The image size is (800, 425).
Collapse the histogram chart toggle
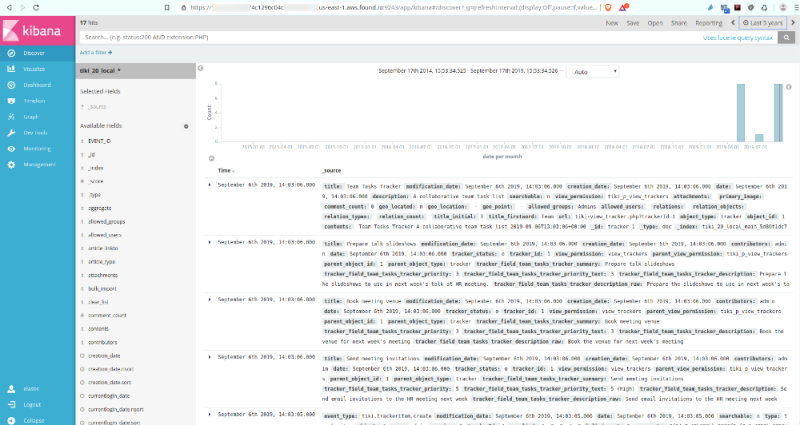click(x=211, y=159)
